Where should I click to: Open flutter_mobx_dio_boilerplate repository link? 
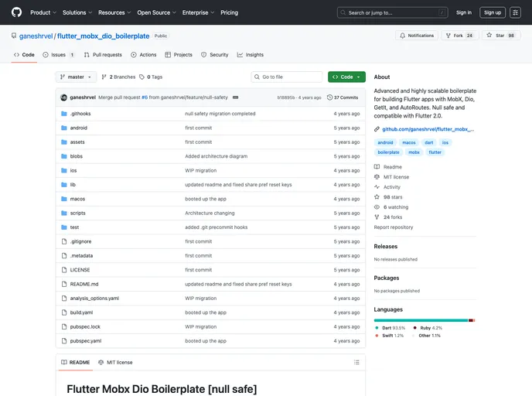[x=103, y=36]
